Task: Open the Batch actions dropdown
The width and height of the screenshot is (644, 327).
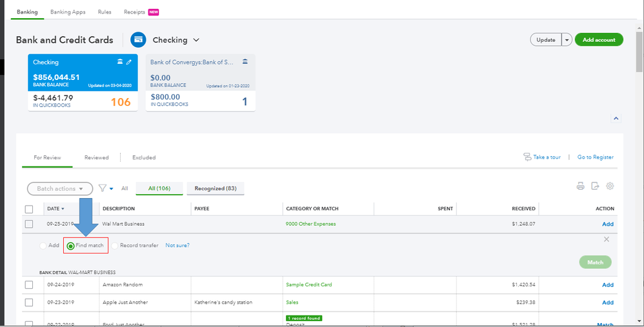Action: tap(60, 188)
